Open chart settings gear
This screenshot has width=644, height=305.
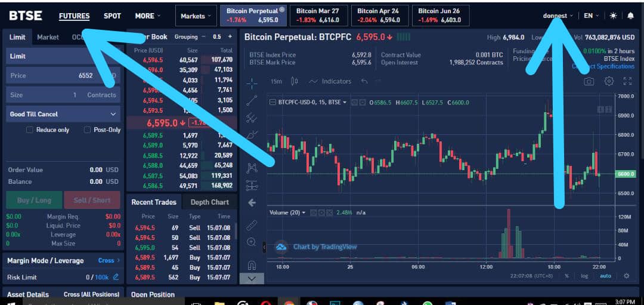(x=609, y=81)
